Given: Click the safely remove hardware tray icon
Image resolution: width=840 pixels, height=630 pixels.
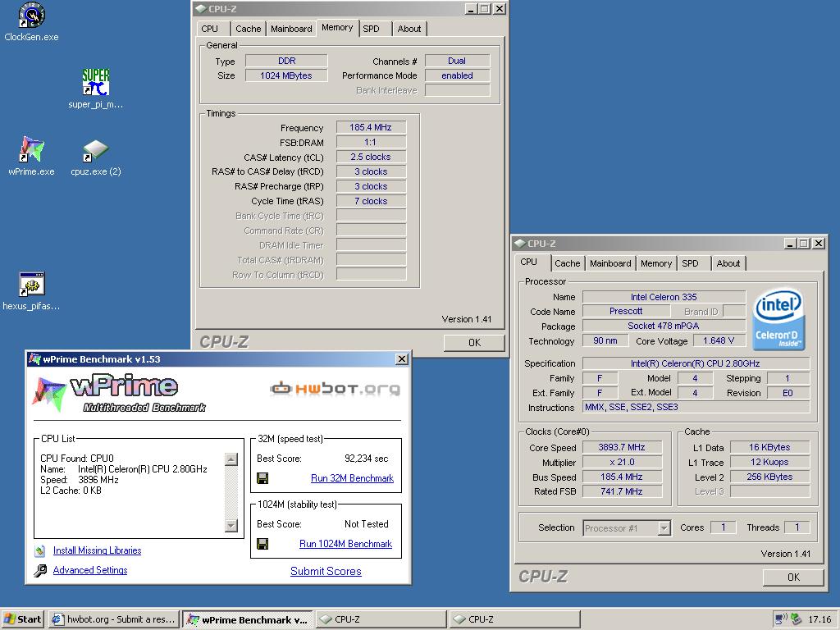Looking at the screenshot, I should tap(796, 619).
